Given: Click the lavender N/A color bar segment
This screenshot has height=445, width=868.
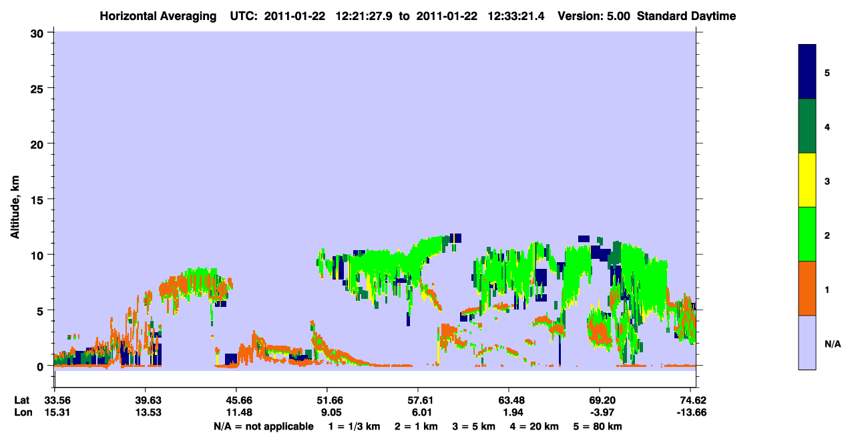Looking at the screenshot, I should (x=807, y=342).
